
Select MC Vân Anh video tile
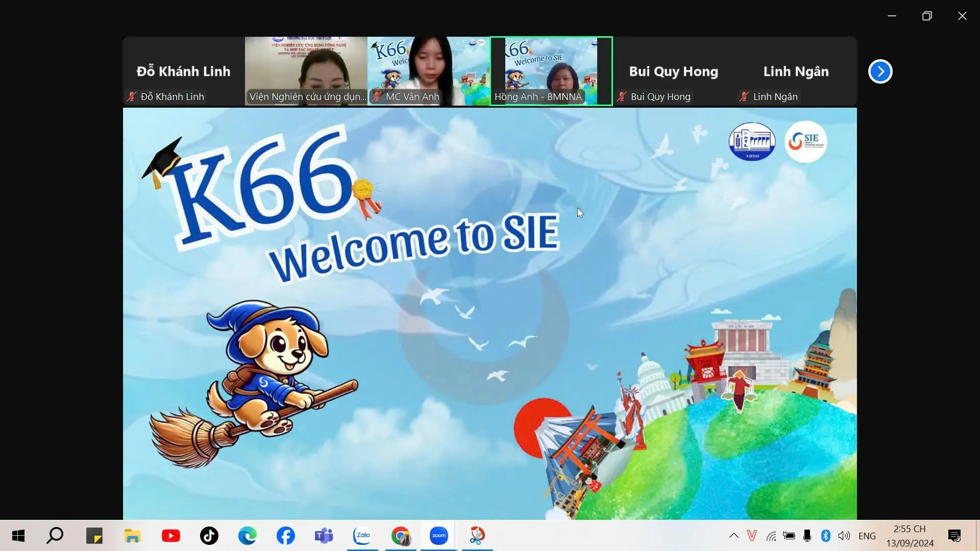(x=428, y=71)
